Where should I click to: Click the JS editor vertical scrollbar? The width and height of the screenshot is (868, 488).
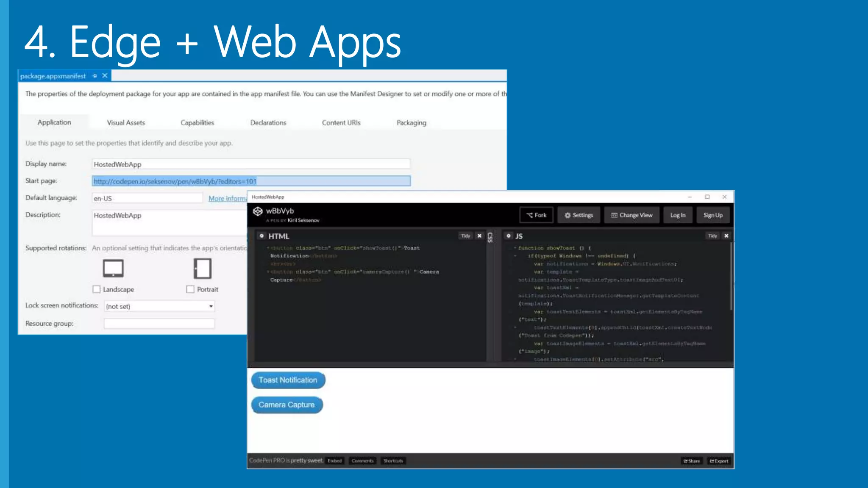pos(731,276)
